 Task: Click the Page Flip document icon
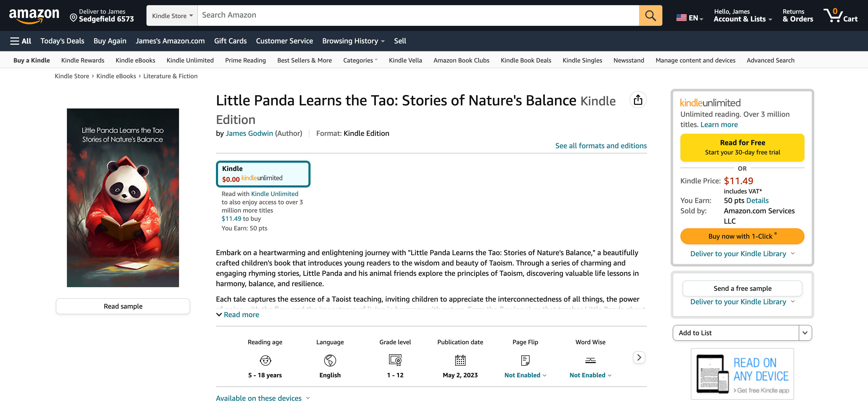525,360
